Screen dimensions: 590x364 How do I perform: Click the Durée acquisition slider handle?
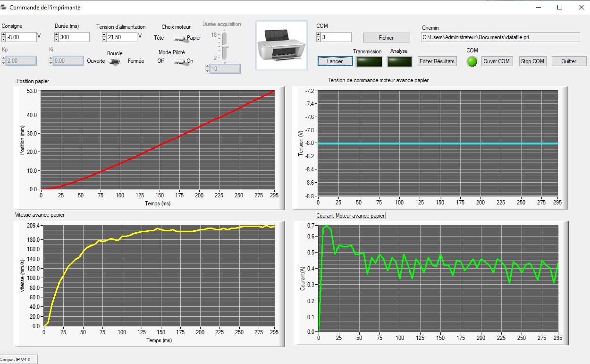(225, 47)
